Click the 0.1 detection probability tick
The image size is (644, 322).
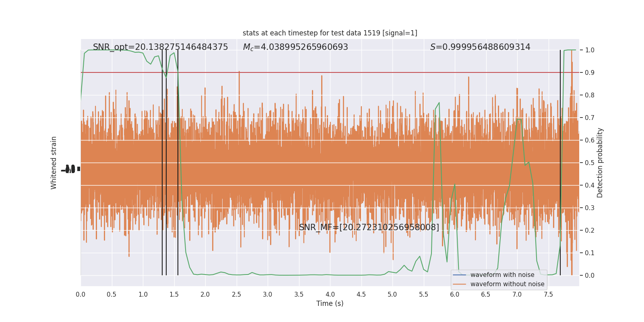point(590,253)
